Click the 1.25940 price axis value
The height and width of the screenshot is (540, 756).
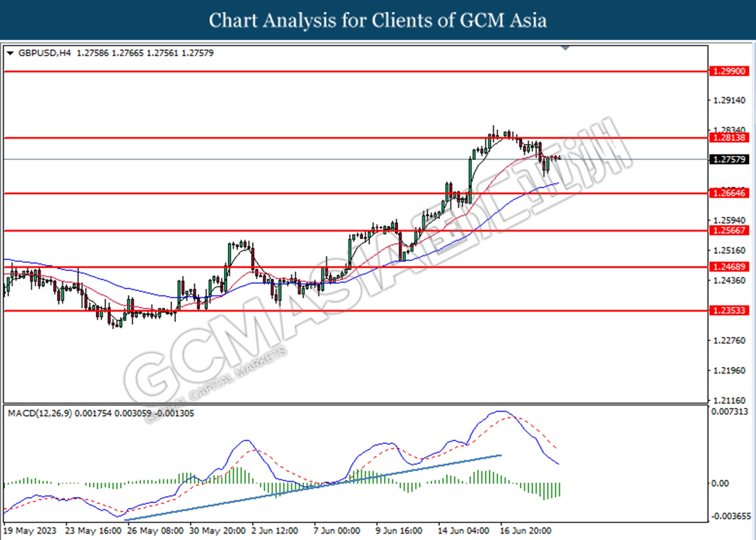[x=729, y=220]
